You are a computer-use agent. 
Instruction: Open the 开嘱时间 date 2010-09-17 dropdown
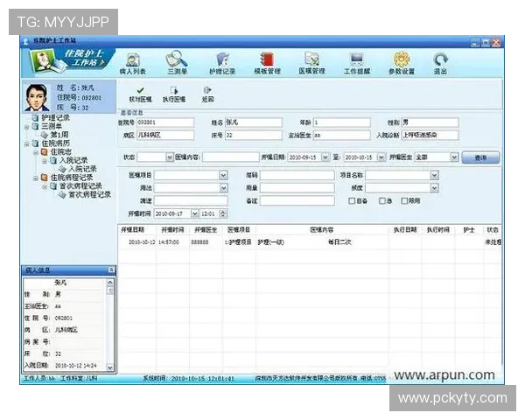click(194, 213)
